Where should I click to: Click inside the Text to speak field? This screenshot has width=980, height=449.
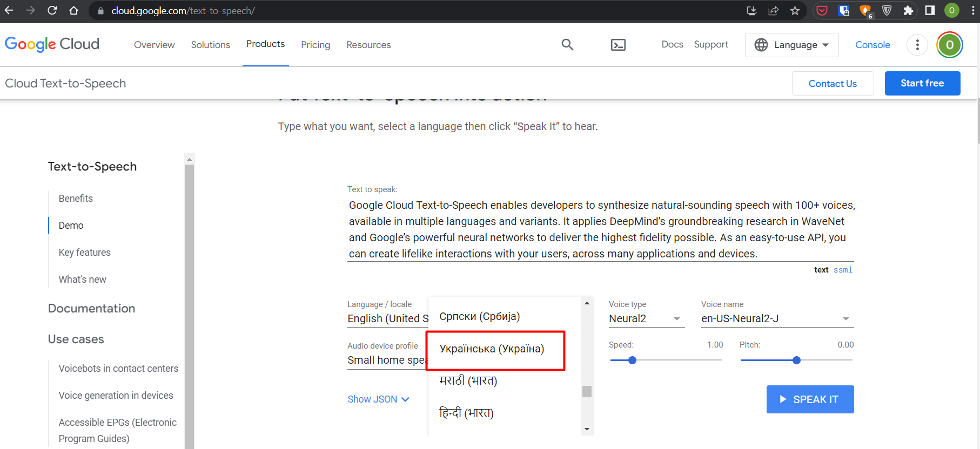[601, 229]
